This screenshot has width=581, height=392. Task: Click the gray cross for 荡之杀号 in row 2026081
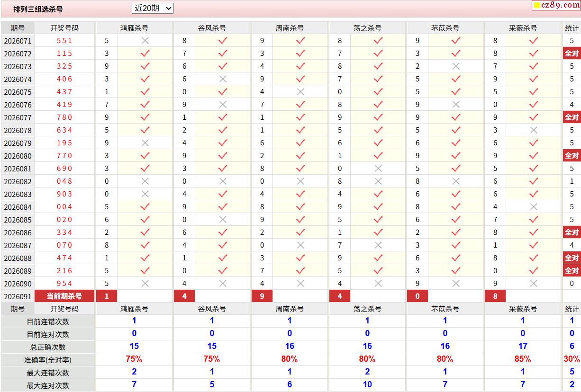pyautogui.click(x=378, y=169)
